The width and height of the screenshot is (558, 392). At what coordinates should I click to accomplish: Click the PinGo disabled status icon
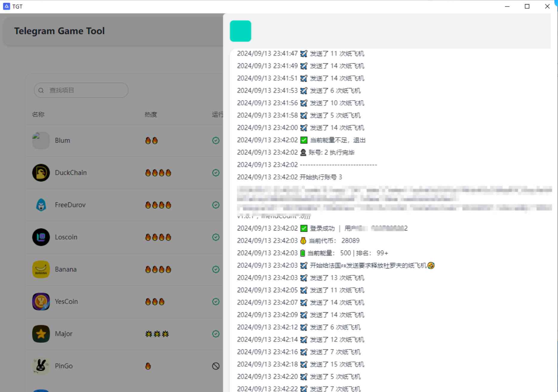coord(216,366)
